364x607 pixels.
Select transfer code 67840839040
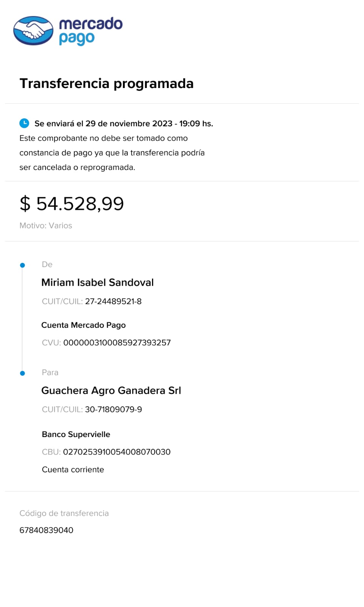[46, 530]
